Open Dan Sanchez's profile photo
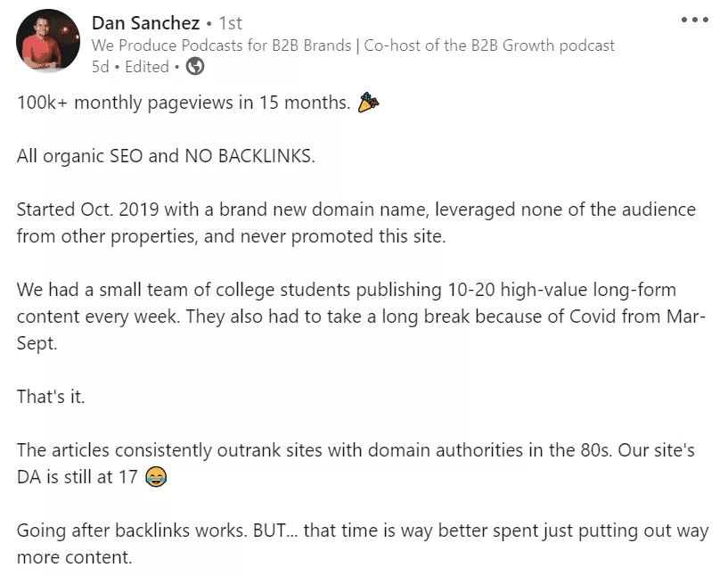728x576 pixels. 48,41
